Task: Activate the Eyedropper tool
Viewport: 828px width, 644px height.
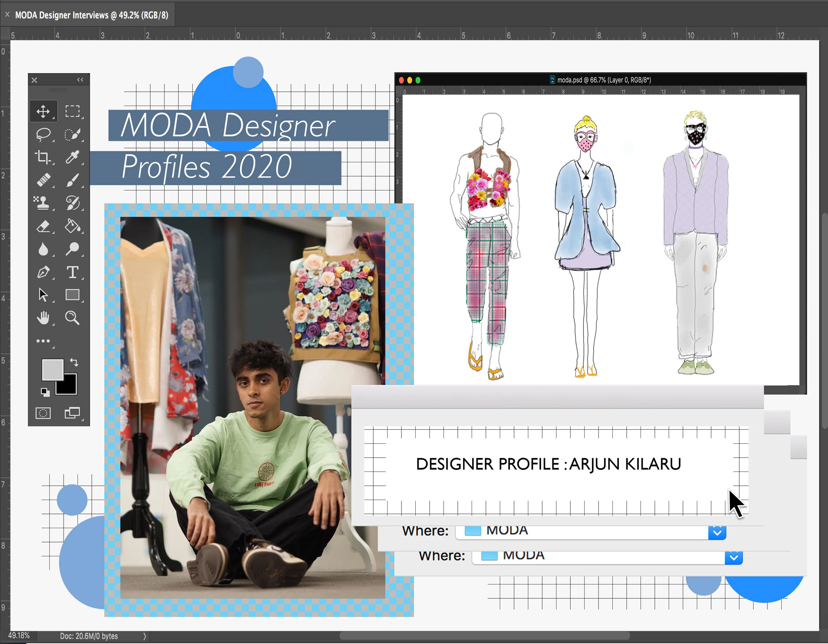Action: click(x=72, y=157)
